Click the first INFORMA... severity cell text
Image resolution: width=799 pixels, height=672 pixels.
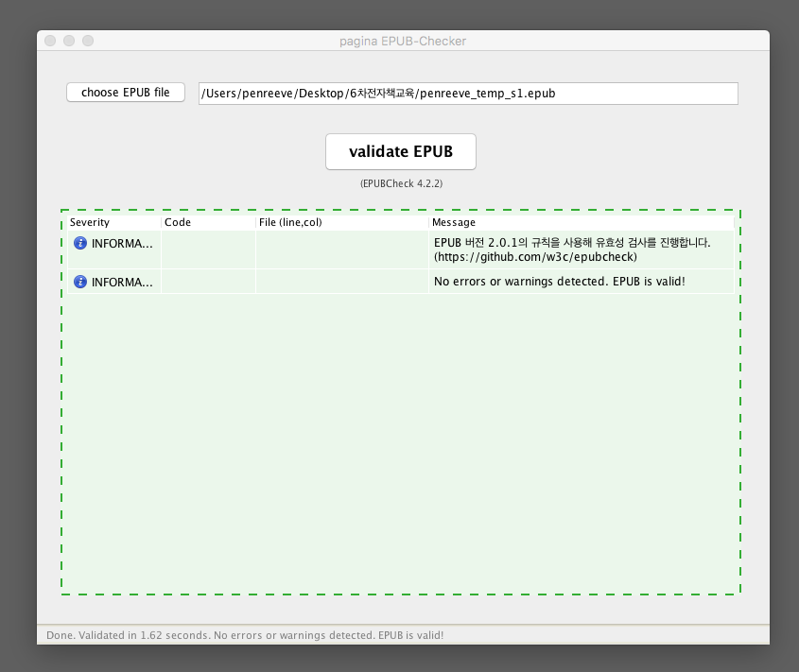(x=122, y=244)
